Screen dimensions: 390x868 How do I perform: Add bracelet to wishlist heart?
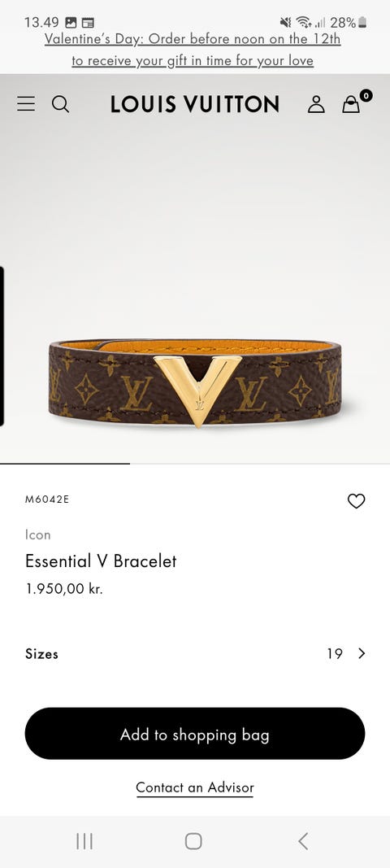pyautogui.click(x=356, y=501)
